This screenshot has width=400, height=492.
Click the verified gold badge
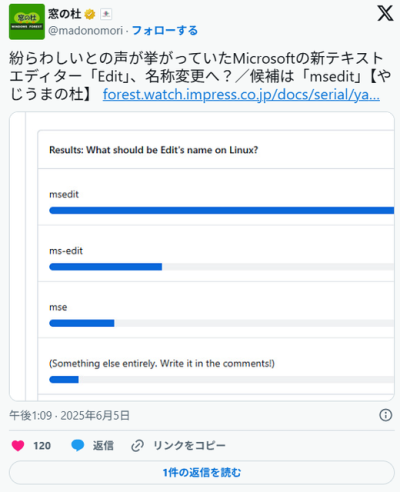pos(90,14)
